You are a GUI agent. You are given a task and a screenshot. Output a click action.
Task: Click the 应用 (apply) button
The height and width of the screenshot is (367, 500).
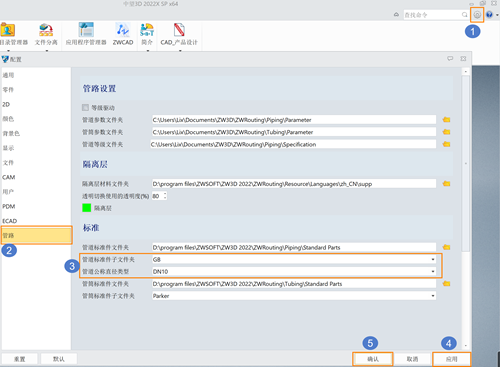coord(452,359)
